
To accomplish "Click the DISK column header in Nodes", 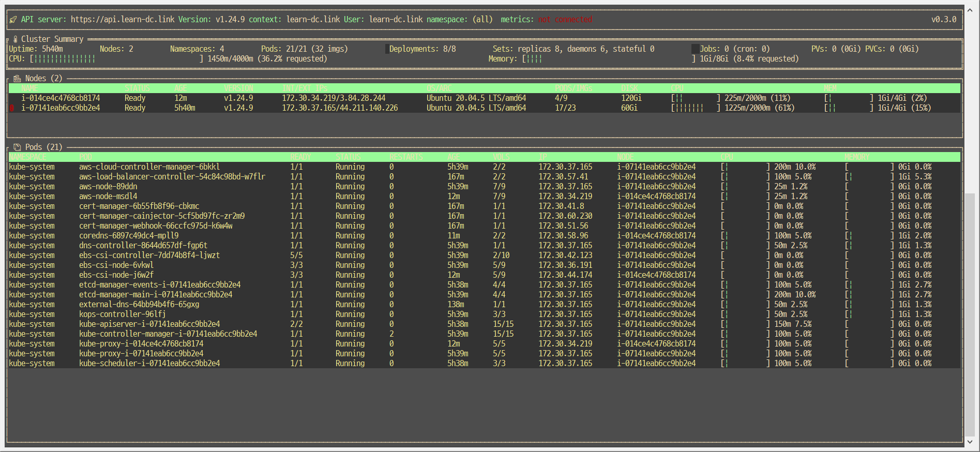I will tap(629, 88).
